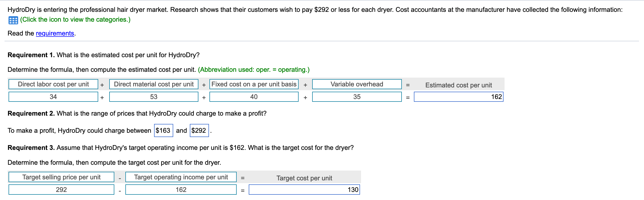Open the requirements link

coord(55,33)
